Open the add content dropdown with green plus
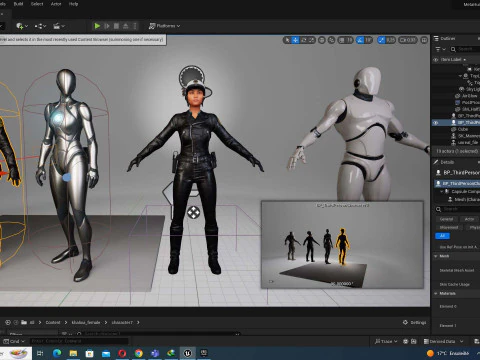The height and width of the screenshot is (360, 480). [x=22, y=26]
